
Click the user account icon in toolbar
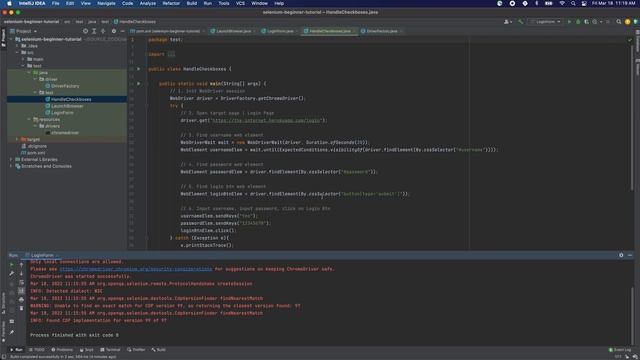(x=507, y=22)
